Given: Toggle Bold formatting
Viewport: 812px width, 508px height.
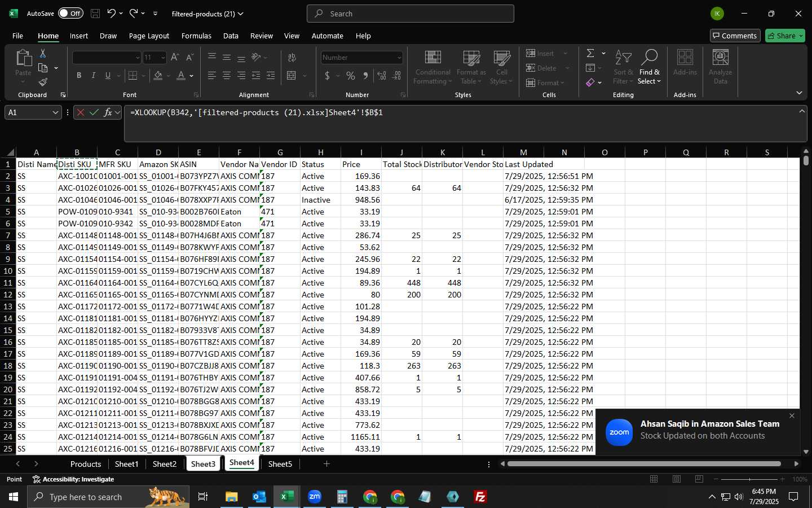Looking at the screenshot, I should coord(79,75).
